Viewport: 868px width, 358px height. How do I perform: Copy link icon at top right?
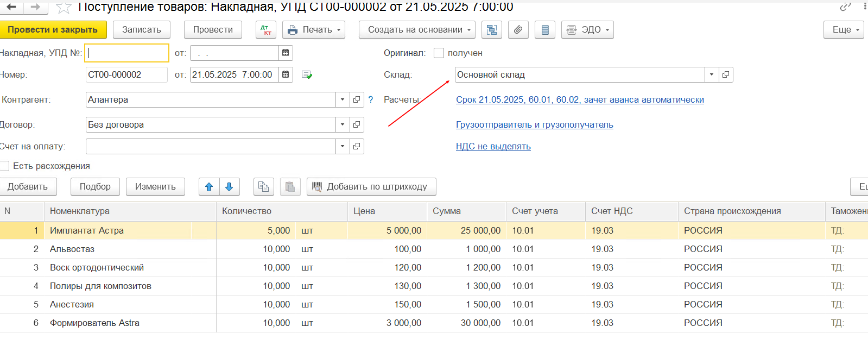click(845, 7)
